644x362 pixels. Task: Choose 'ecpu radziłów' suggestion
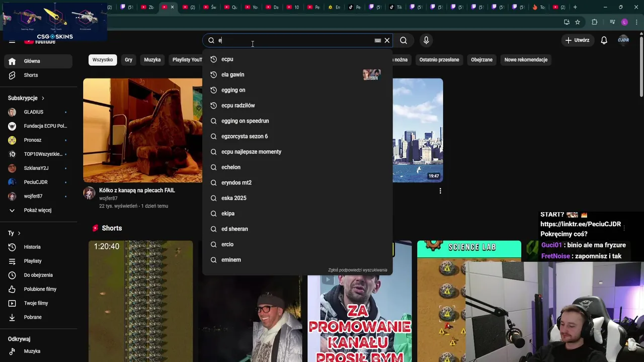[x=297, y=106]
